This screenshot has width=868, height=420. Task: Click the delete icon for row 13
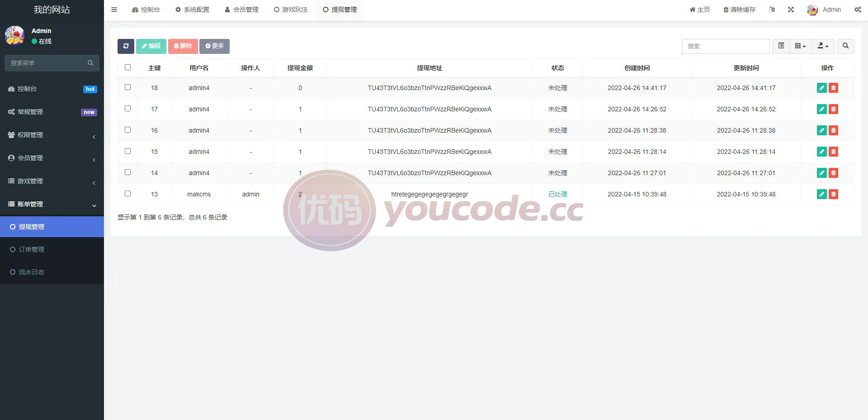click(x=833, y=194)
